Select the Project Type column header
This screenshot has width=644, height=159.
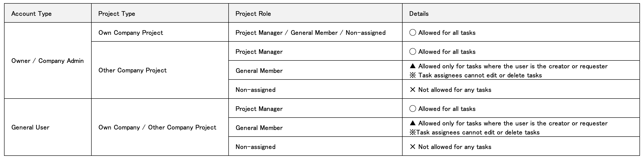pyautogui.click(x=116, y=14)
